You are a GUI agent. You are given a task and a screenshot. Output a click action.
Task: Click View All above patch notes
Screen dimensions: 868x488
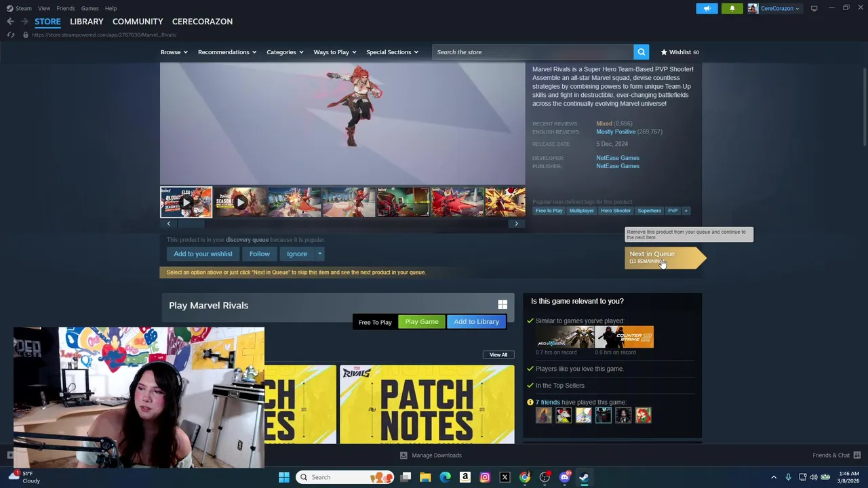498,354
